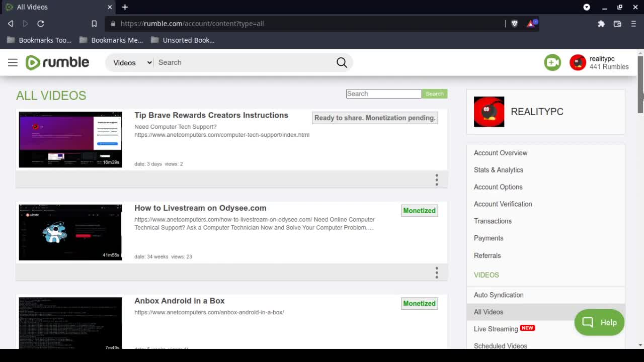Screen dimensions: 644x362
Task: Click the REALITYPC channel avatar in sidebar
Action: (x=489, y=112)
